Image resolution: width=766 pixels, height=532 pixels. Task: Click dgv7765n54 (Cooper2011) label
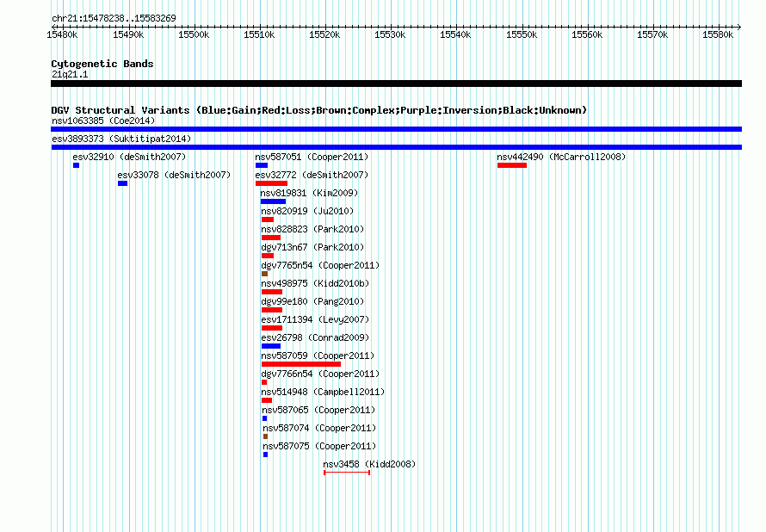(x=320, y=265)
